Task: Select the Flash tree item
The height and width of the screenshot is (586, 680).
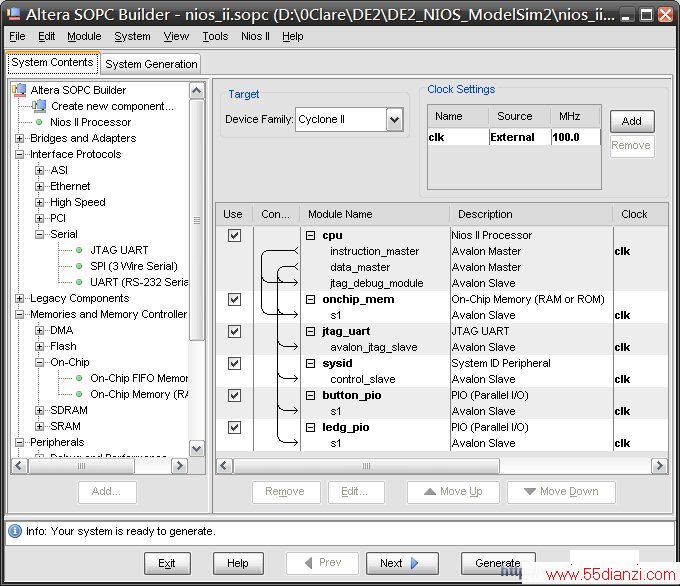Action: coord(63,346)
